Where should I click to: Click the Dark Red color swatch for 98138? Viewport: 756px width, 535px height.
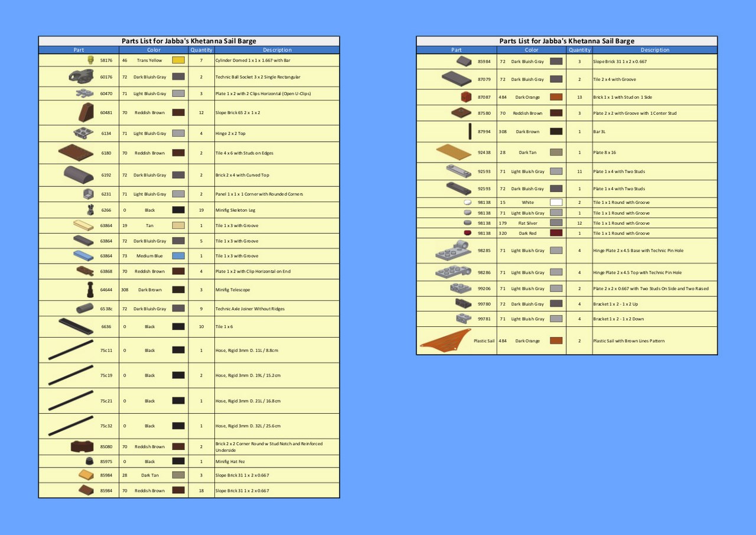[x=556, y=233]
